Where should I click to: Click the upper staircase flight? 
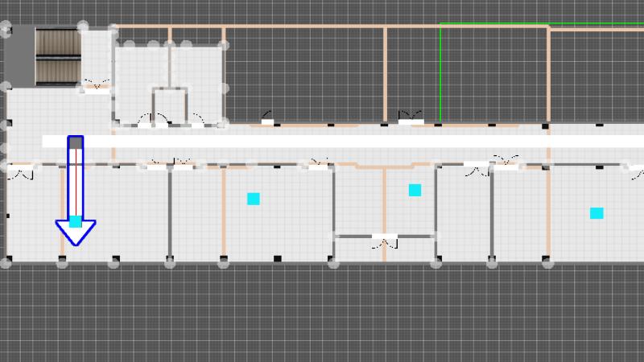tap(59, 42)
